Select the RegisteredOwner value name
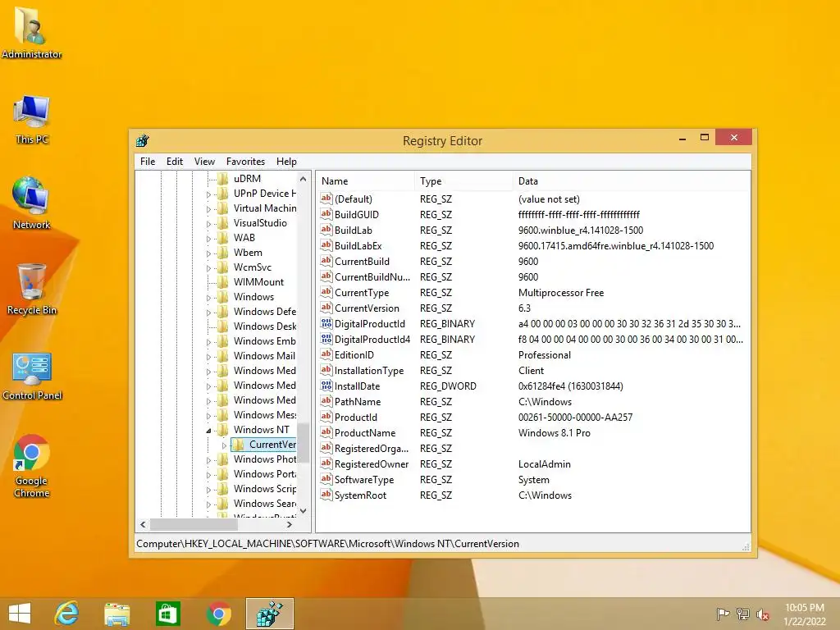 pos(372,464)
